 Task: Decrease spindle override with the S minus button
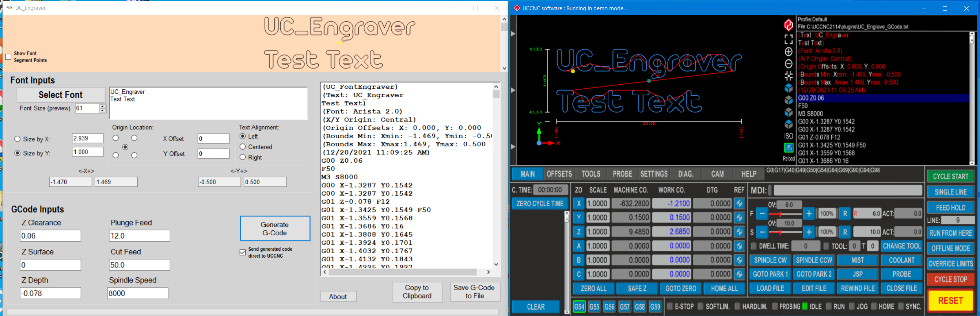[x=762, y=232]
